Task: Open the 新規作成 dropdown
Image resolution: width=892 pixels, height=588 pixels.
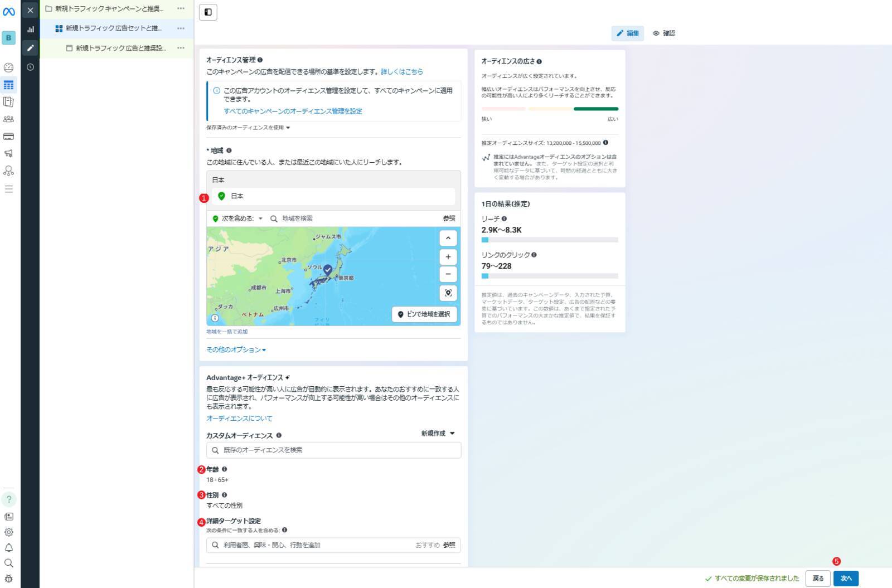Action: pyautogui.click(x=438, y=434)
